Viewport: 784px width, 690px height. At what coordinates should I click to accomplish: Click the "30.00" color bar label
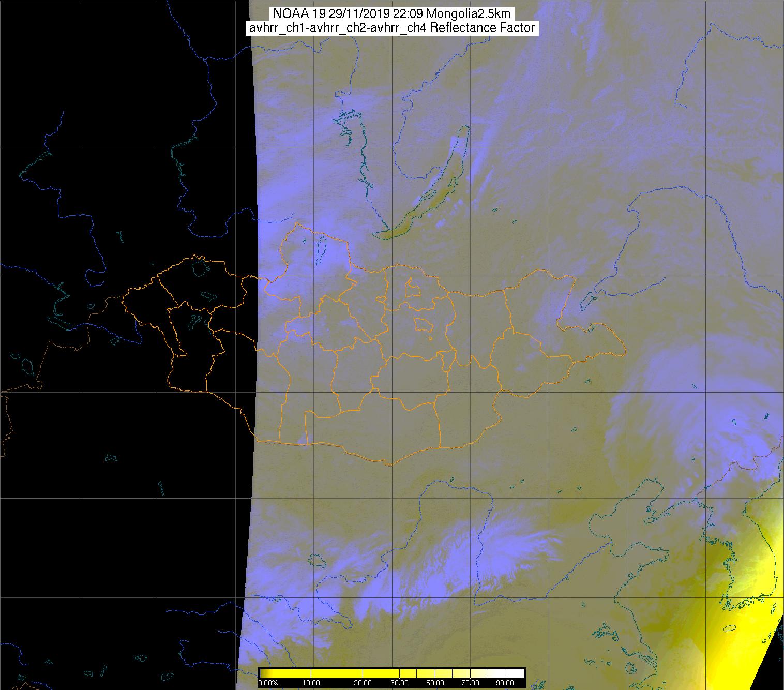[399, 683]
